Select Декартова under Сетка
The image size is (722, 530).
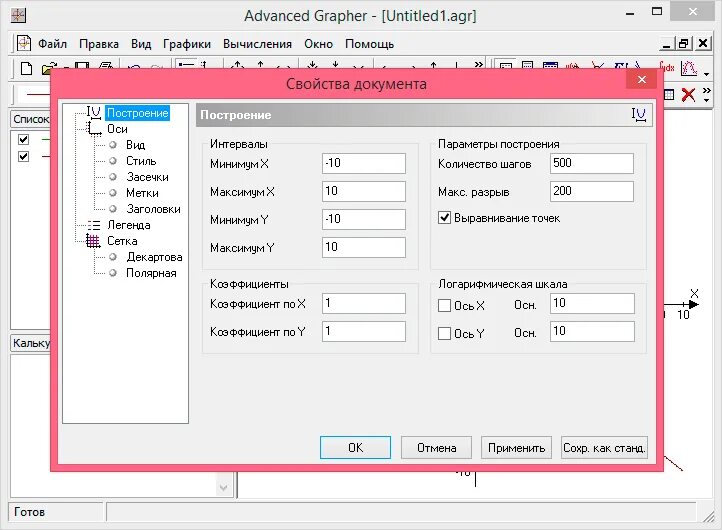click(x=154, y=257)
